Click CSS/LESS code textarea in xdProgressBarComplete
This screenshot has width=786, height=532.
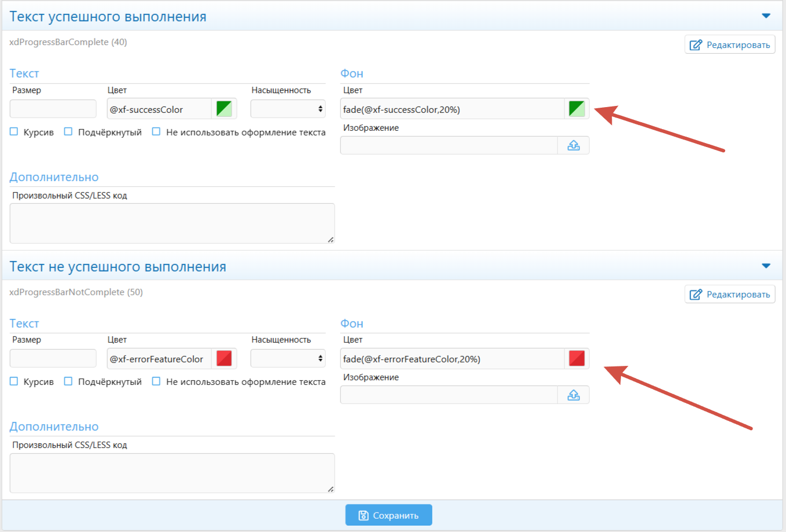(172, 223)
